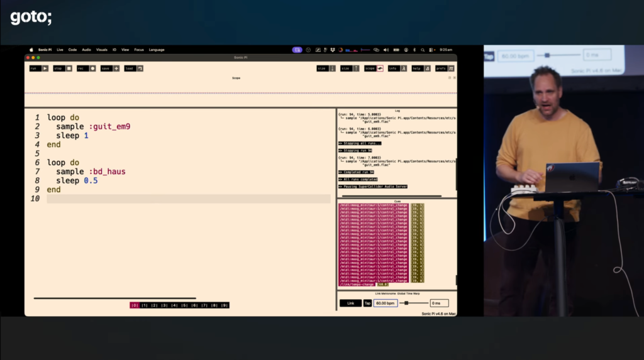Start recording with the rec icon

pos(93,68)
